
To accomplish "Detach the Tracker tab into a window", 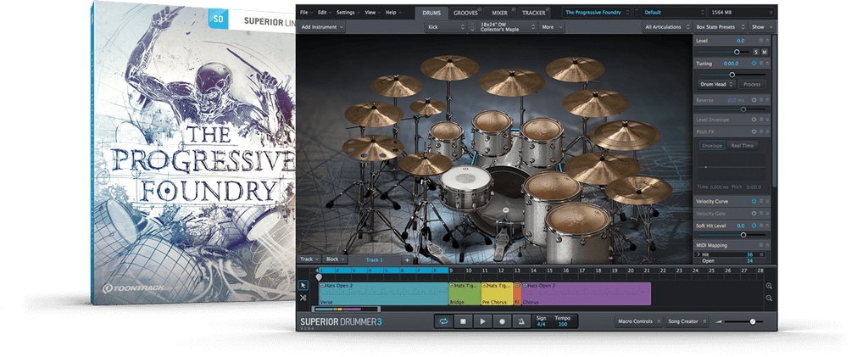I will [x=548, y=9].
